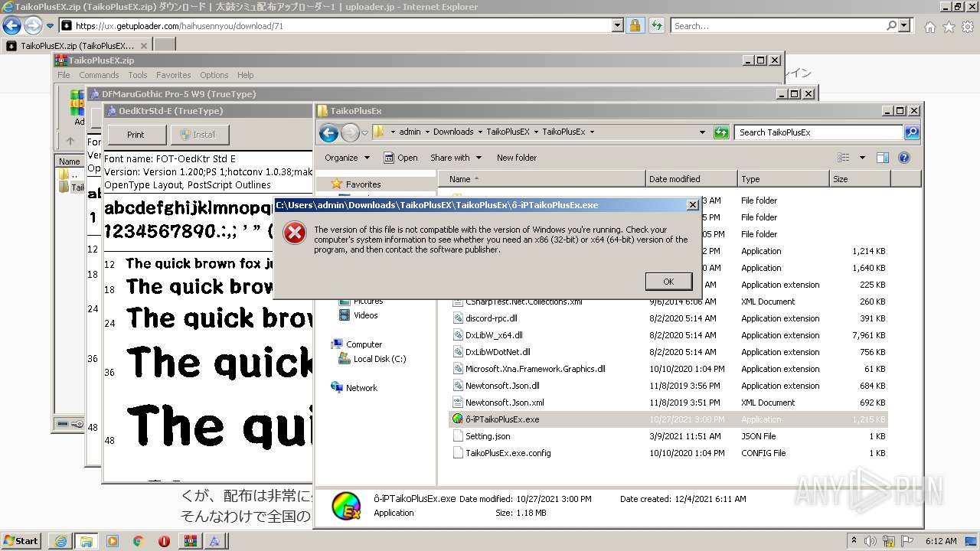Screen dimensions: 980x551
Task: Click the lock security icon in IE
Action: 635,26
